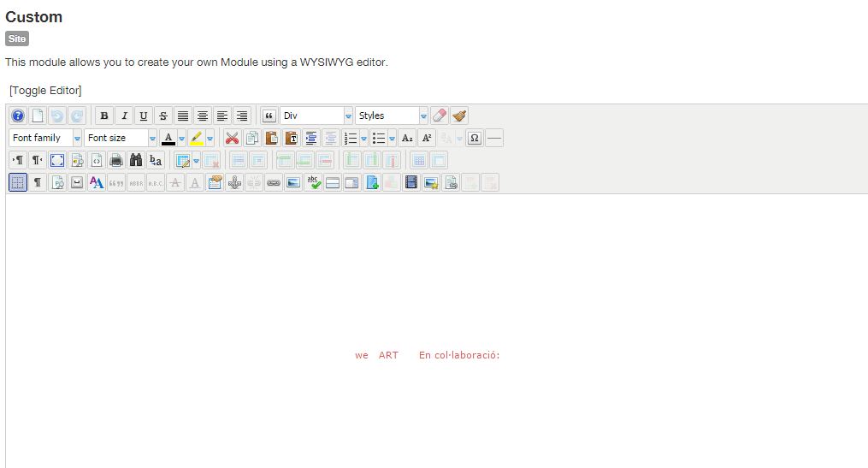This screenshot has height=468, width=868.
Task: Run the spellchecker abc icon
Action: tap(313, 183)
